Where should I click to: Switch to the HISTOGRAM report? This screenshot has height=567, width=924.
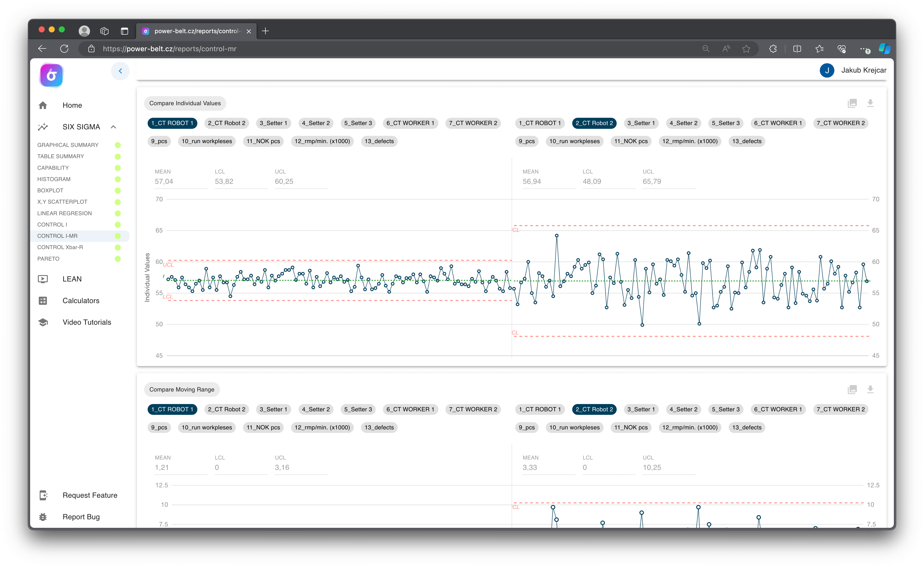[x=54, y=179]
